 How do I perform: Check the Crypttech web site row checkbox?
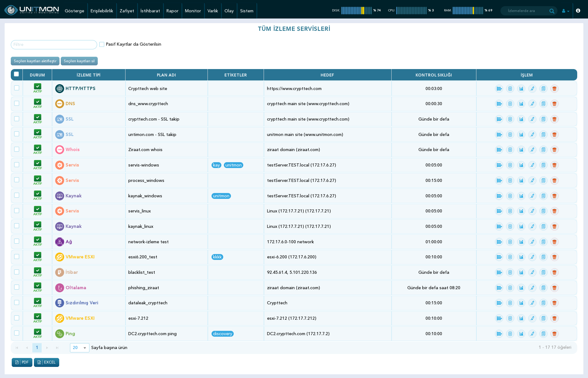pos(17,88)
